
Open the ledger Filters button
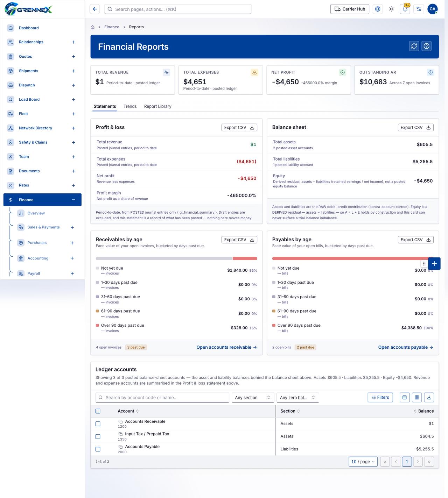[x=380, y=397]
